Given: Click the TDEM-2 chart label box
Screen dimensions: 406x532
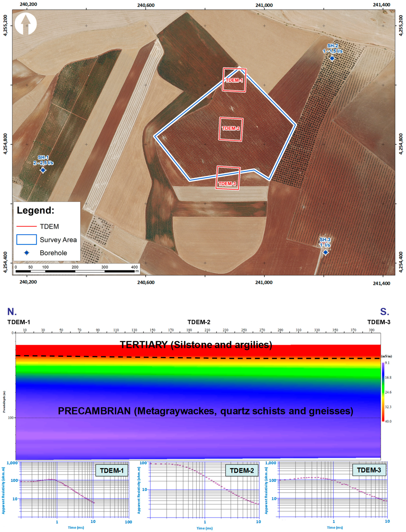Looking at the screenshot, I should 242,470.
